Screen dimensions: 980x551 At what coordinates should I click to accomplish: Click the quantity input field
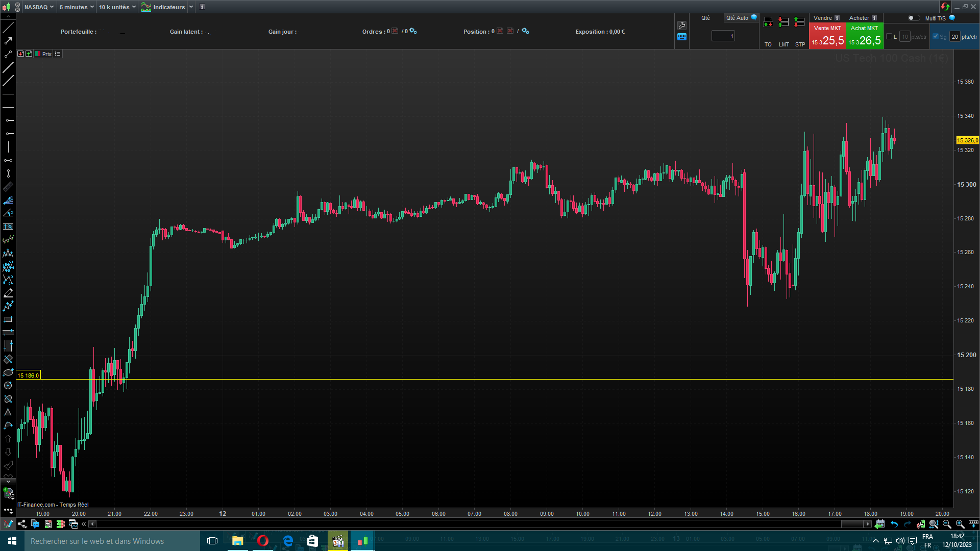tap(723, 36)
